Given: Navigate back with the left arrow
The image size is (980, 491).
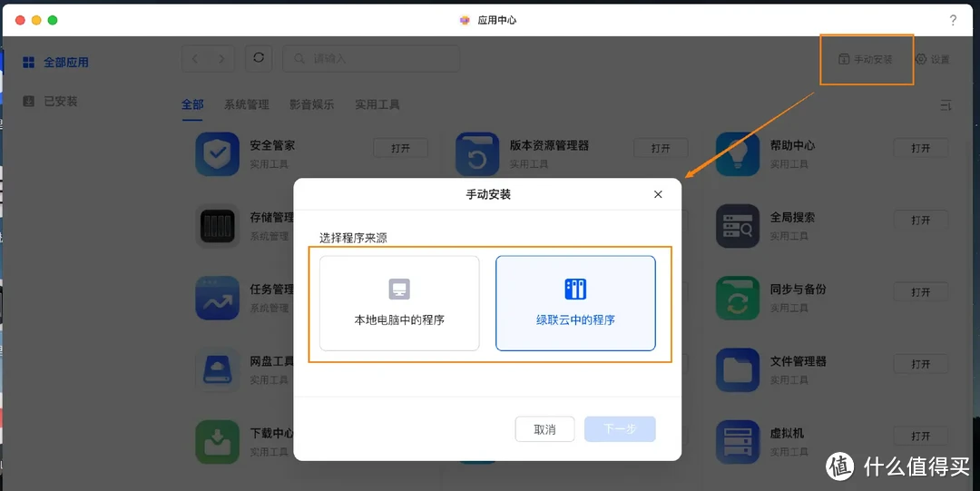Looking at the screenshot, I should tap(195, 59).
